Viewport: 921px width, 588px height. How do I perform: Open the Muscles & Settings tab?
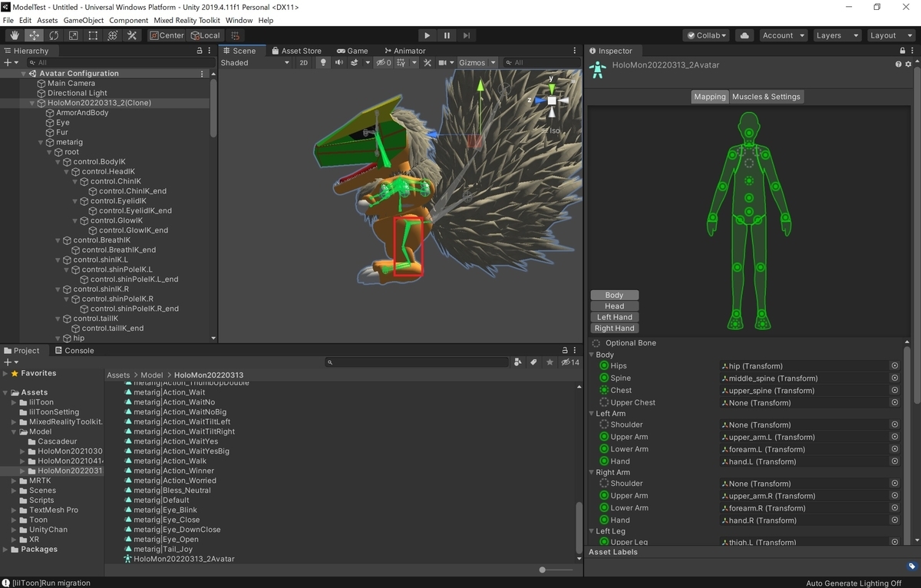[x=766, y=97]
